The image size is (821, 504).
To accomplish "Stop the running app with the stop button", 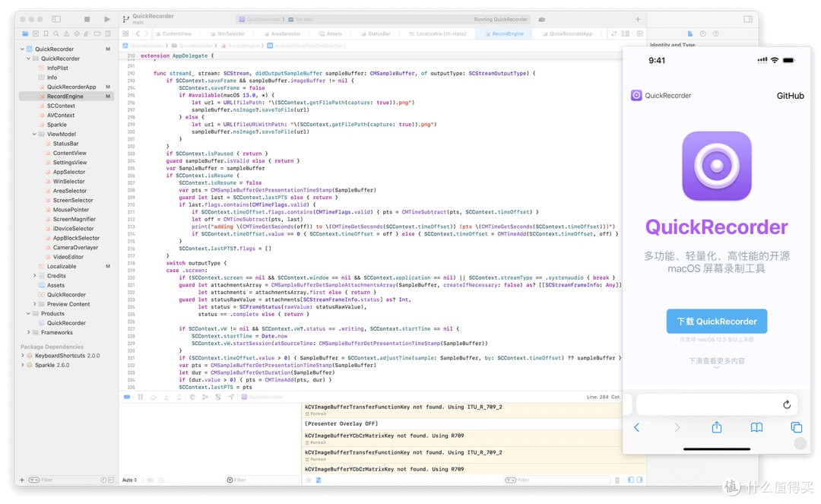I will 87,19.
